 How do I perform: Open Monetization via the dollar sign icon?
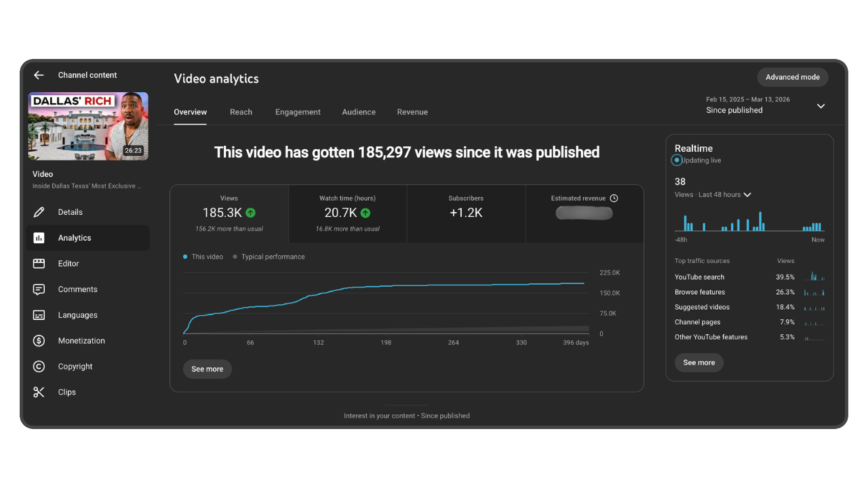click(x=39, y=341)
